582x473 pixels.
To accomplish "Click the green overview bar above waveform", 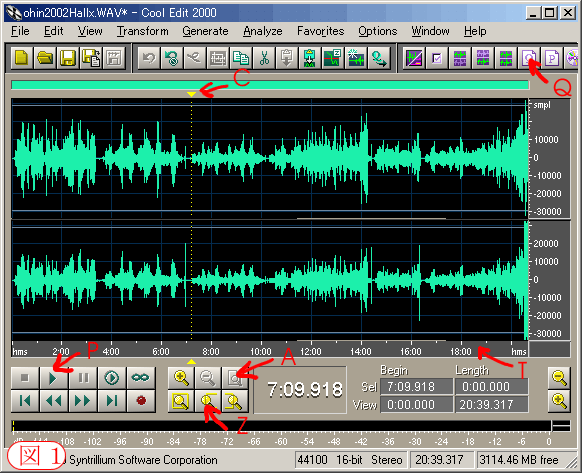I will 270,85.
